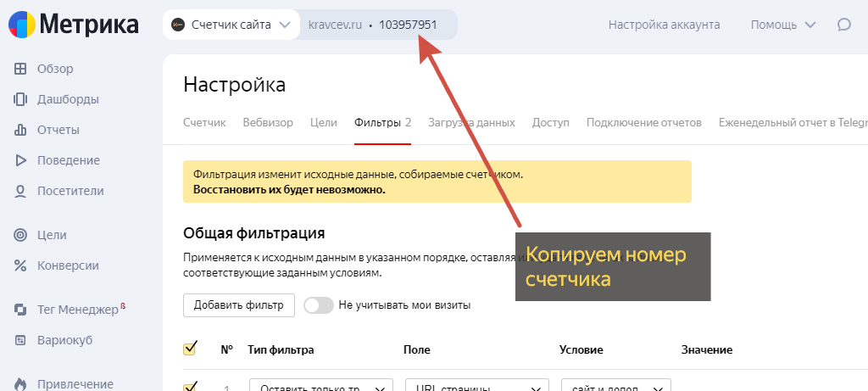Open Посетители in the sidebar
Viewport: 868px width, 391px height.
70,191
